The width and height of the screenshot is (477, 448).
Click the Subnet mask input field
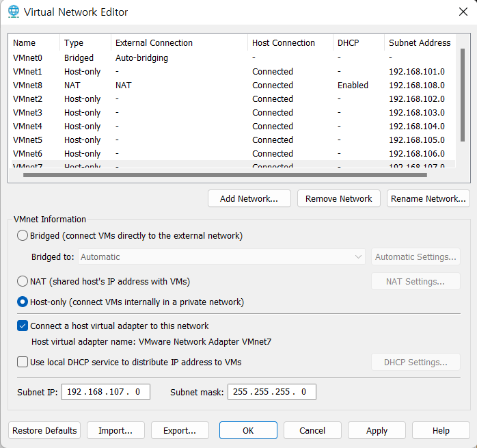pyautogui.click(x=272, y=392)
